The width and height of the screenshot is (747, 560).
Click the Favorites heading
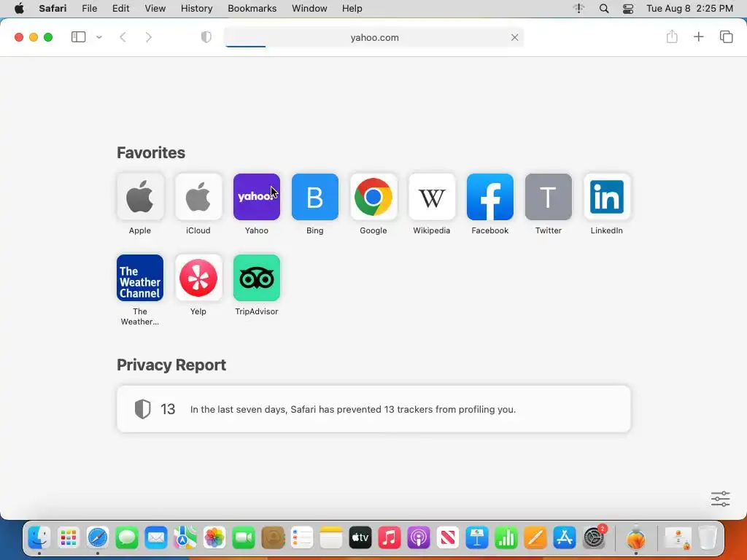pos(151,153)
